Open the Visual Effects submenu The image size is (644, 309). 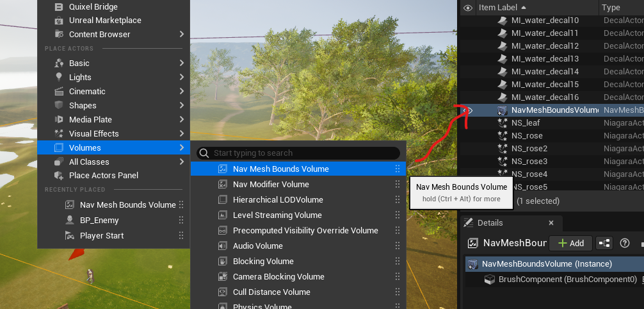click(113, 133)
